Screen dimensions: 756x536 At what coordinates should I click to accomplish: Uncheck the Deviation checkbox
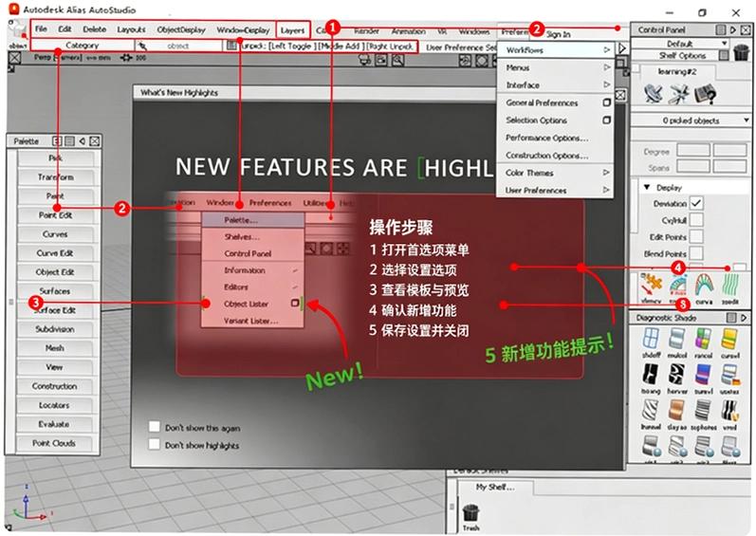pos(696,203)
